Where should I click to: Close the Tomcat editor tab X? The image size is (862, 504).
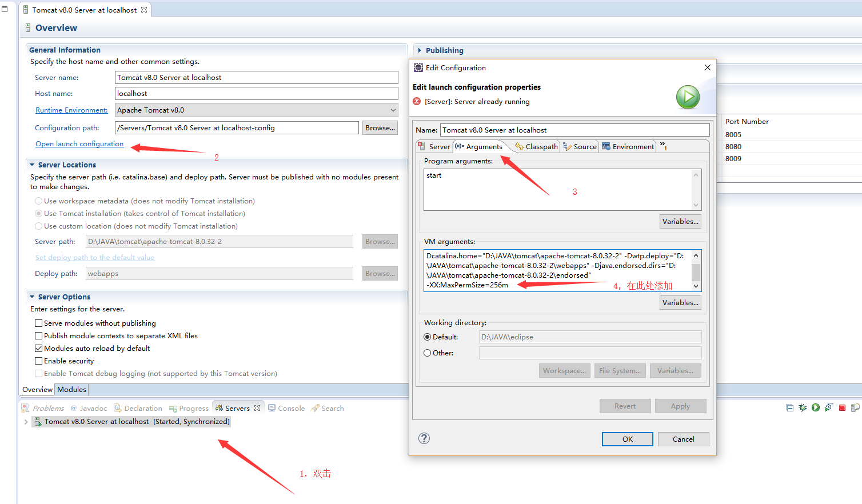point(144,10)
